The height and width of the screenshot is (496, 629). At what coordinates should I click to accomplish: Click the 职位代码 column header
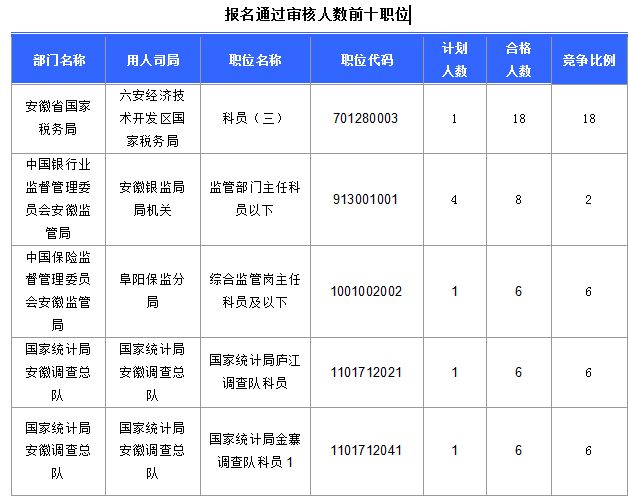click(x=366, y=60)
